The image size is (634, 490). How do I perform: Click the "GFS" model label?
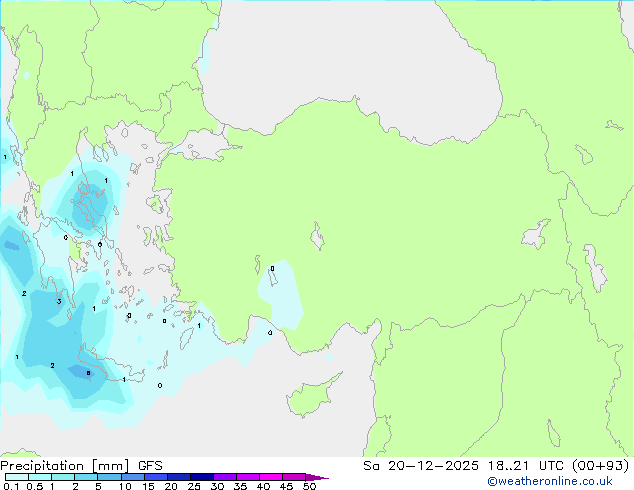[x=150, y=466]
